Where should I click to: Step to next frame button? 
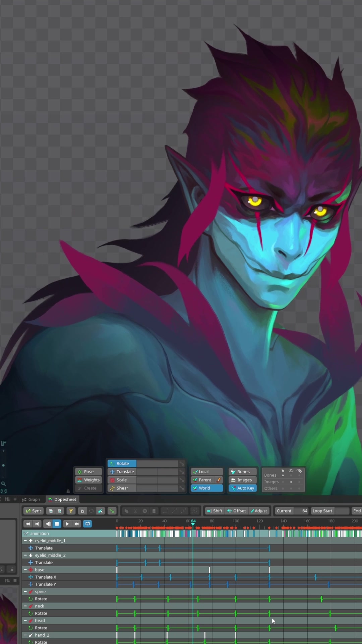click(67, 524)
